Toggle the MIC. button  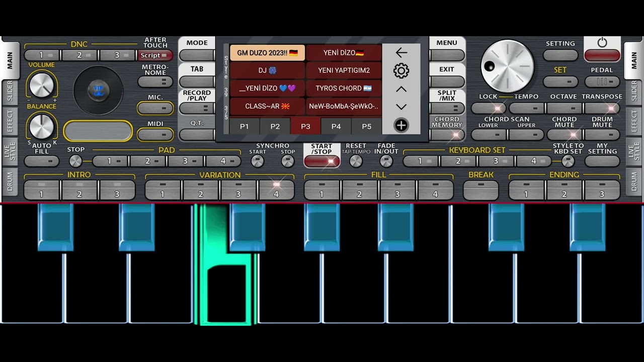[155, 108]
